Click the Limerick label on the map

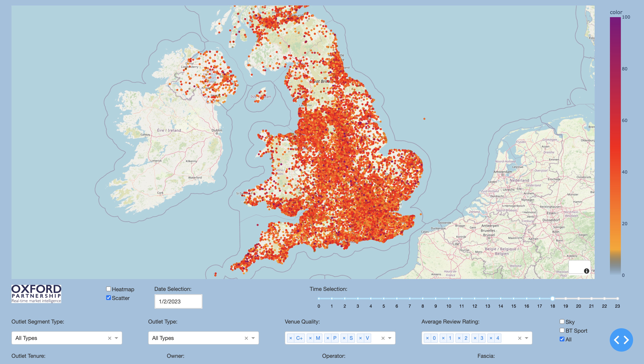[156, 161]
